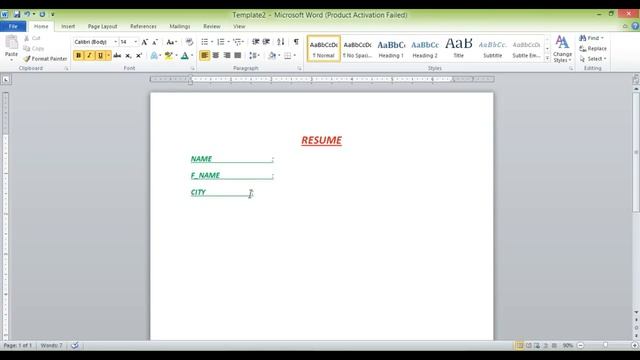Click the Sort icon
The image size is (640, 360).
point(280,42)
